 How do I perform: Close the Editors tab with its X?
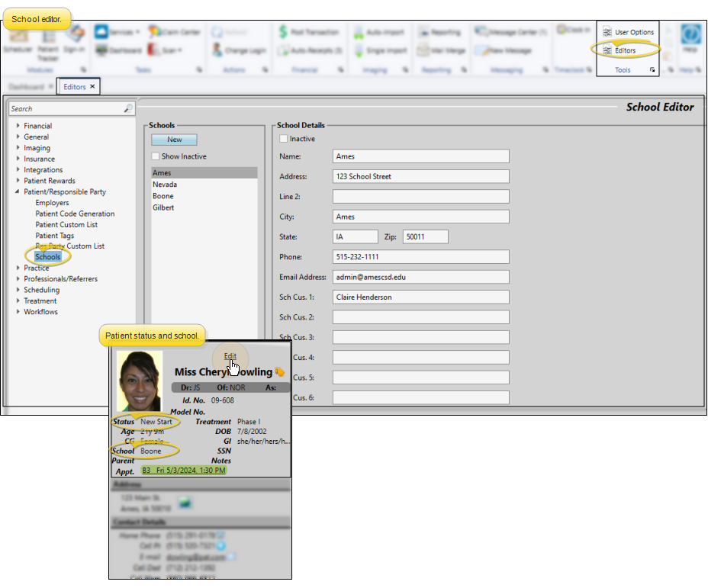(x=92, y=87)
